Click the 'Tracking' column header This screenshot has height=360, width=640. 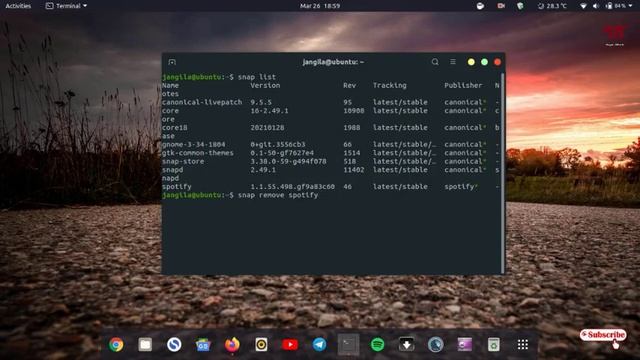[390, 85]
